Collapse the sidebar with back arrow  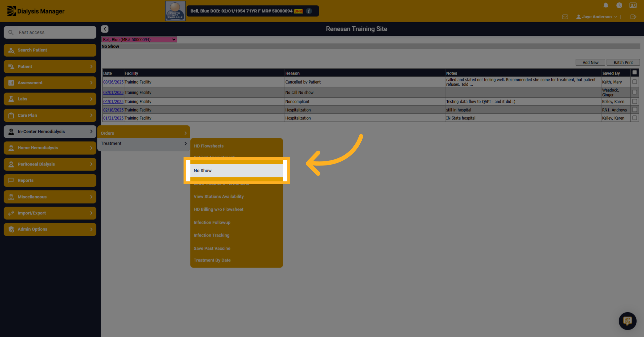(105, 29)
